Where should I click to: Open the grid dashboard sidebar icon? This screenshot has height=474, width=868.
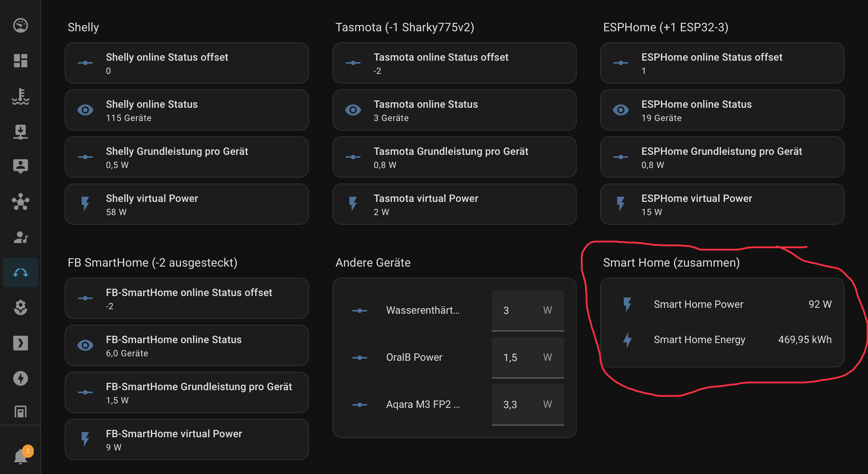pyautogui.click(x=21, y=61)
